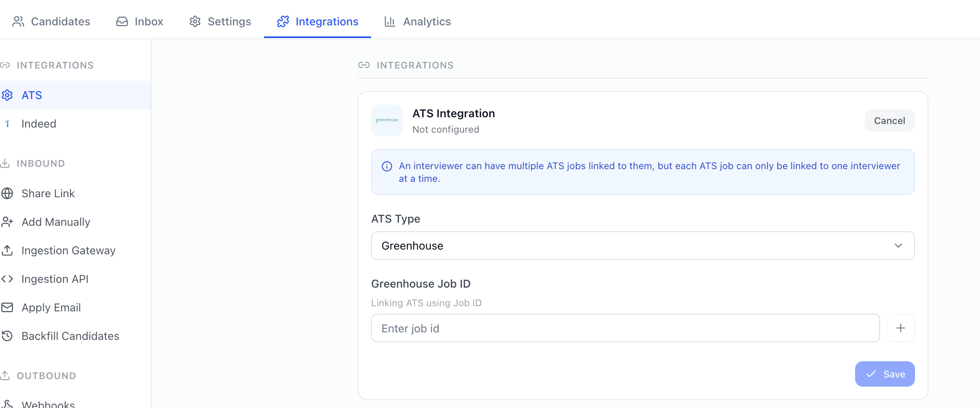Open the Candidates tab

click(51, 21)
